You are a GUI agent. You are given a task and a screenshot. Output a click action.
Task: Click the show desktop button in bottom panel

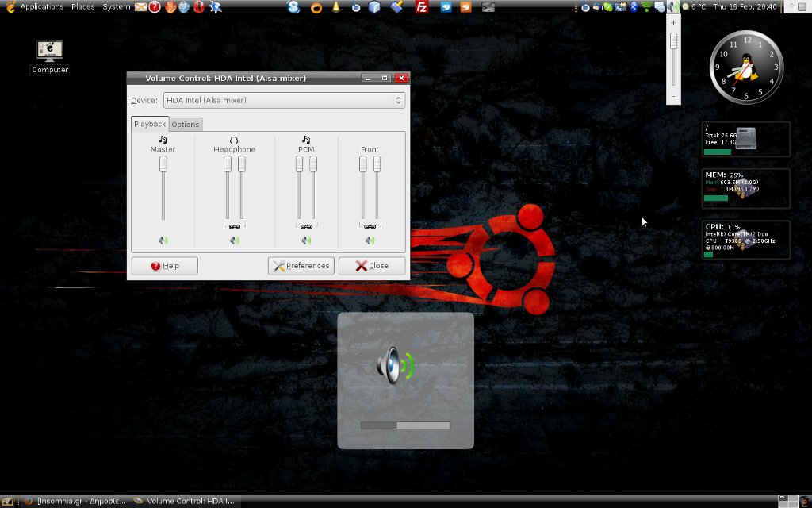coord(7,502)
